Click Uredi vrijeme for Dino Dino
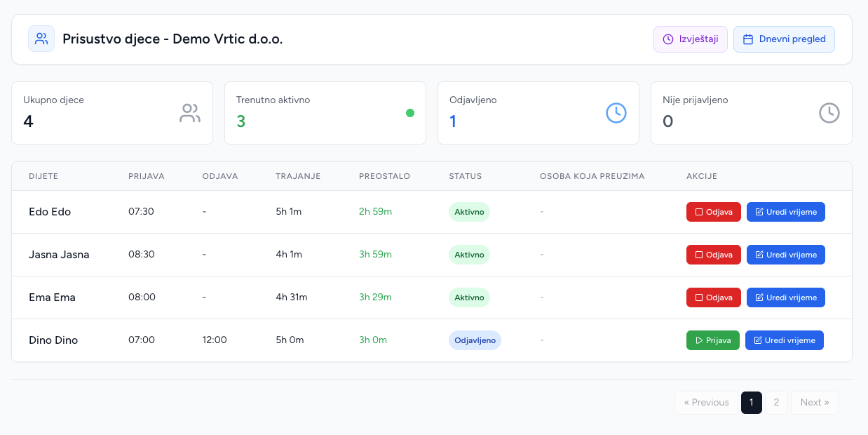Image resolution: width=868 pixels, height=435 pixels. [x=785, y=340]
